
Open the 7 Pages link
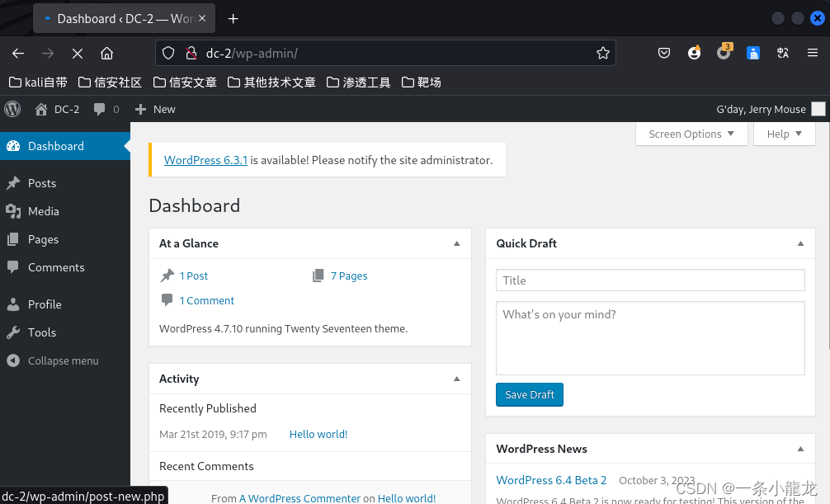click(x=349, y=276)
